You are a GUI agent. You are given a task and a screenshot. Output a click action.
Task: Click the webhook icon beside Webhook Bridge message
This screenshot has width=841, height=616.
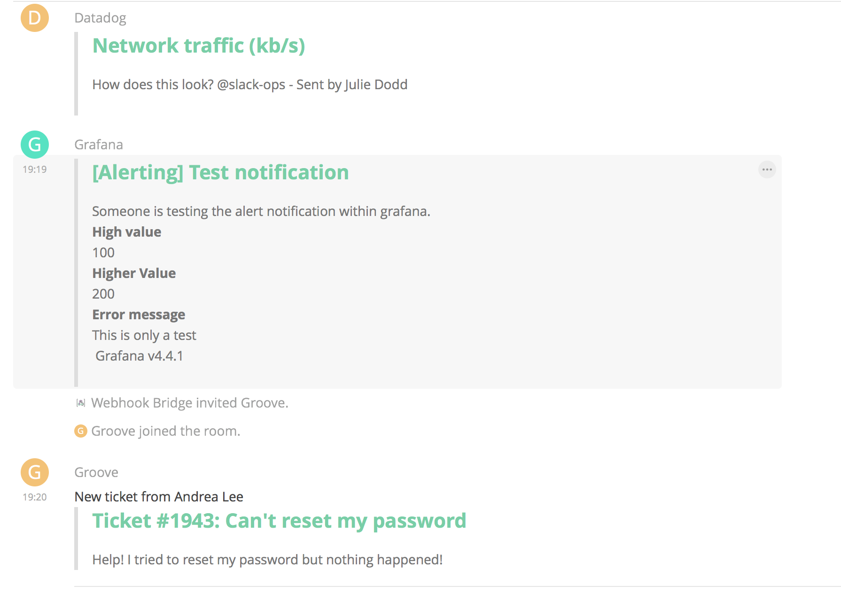pos(81,402)
